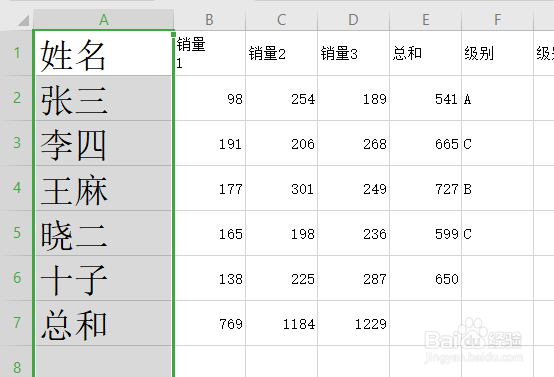554x377 pixels.
Task: Select row 2 header
Action: 17,98
